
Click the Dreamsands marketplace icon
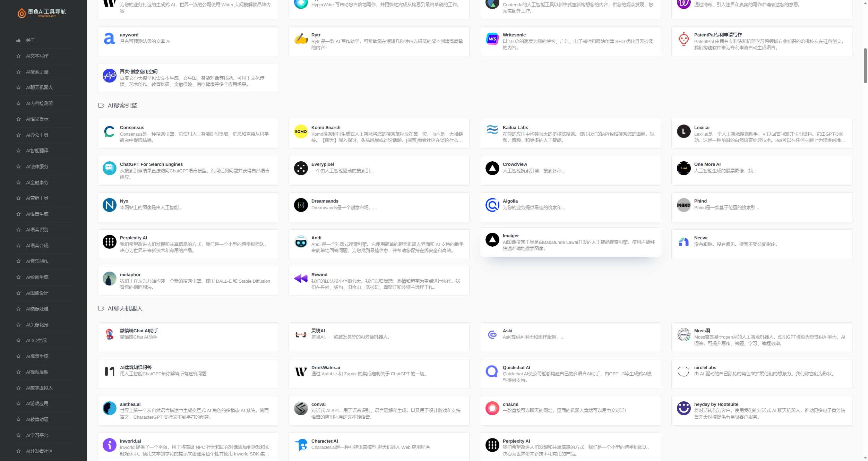click(x=300, y=205)
